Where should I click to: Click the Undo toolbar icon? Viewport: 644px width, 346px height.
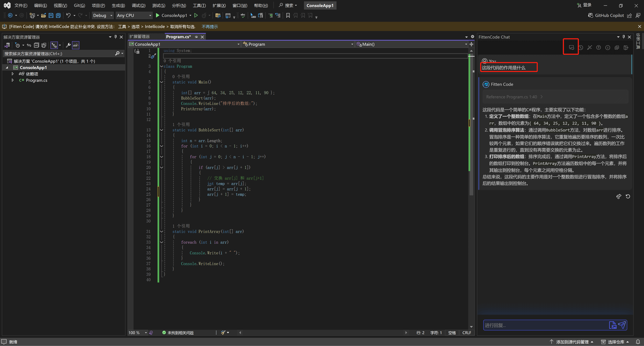(x=68, y=15)
